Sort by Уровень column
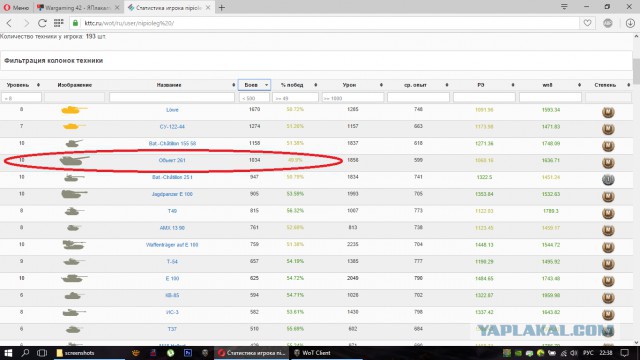640x360 pixels. (21, 85)
